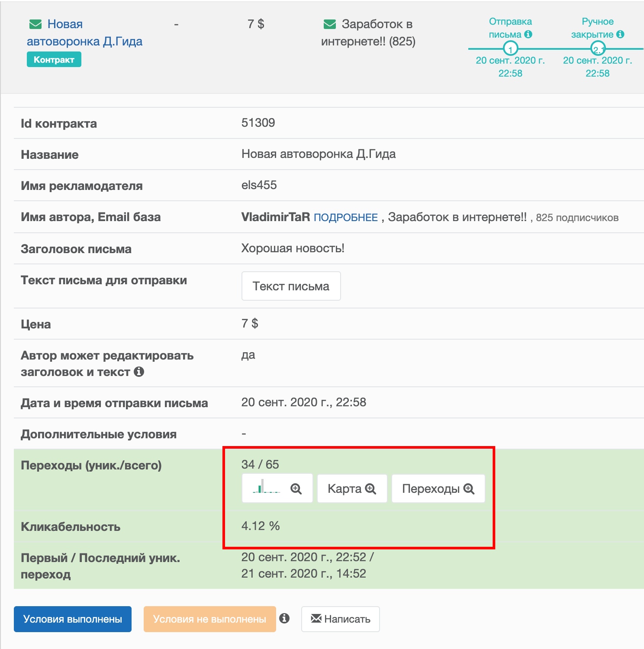Click the info icon next to "Отправка письма"
Screen dimensions: 644x649
point(528,34)
